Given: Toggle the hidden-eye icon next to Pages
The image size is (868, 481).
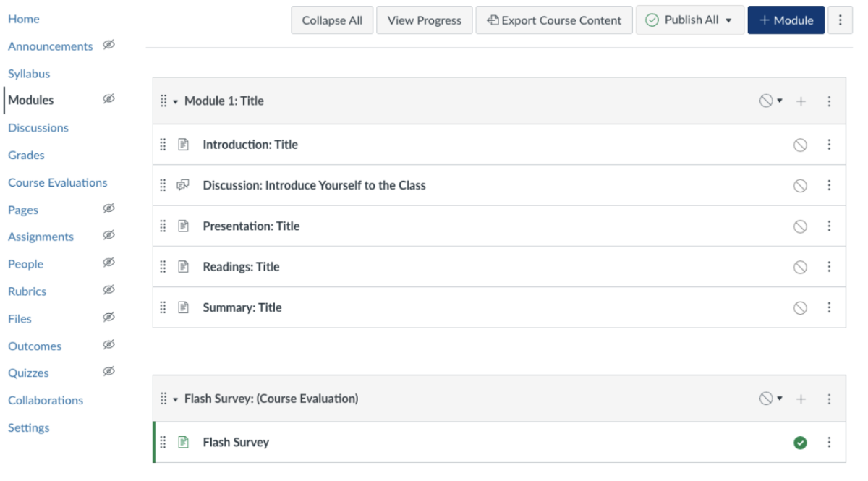Looking at the screenshot, I should tap(107, 209).
